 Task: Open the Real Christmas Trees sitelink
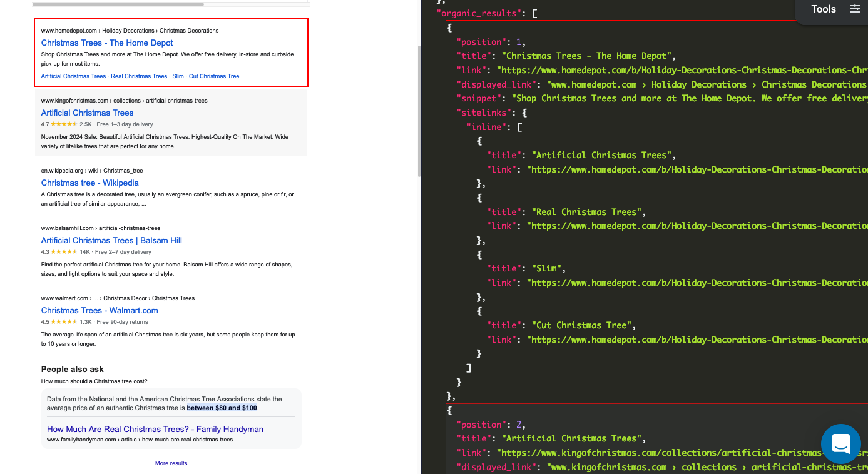[139, 76]
